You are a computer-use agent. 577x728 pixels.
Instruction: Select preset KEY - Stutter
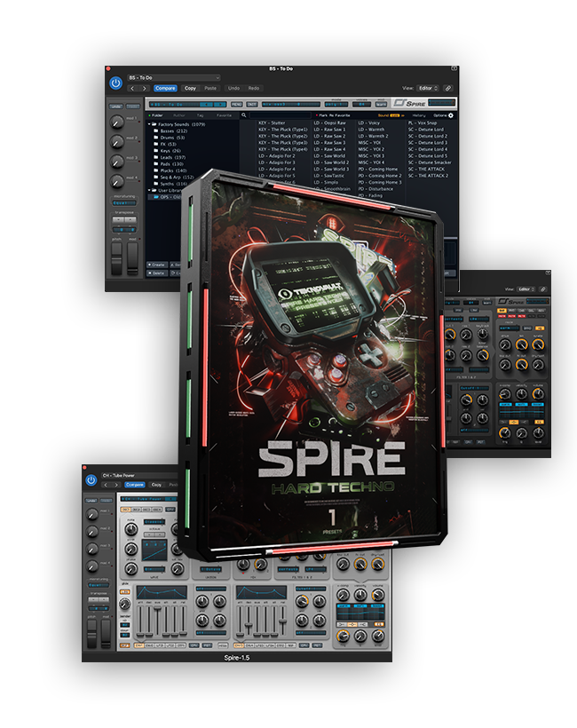[x=272, y=123]
